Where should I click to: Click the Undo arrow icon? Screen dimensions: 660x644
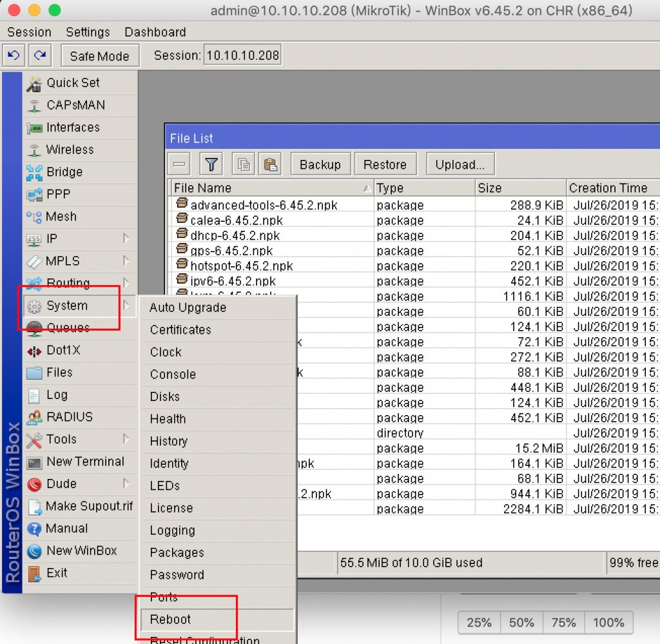click(x=14, y=55)
